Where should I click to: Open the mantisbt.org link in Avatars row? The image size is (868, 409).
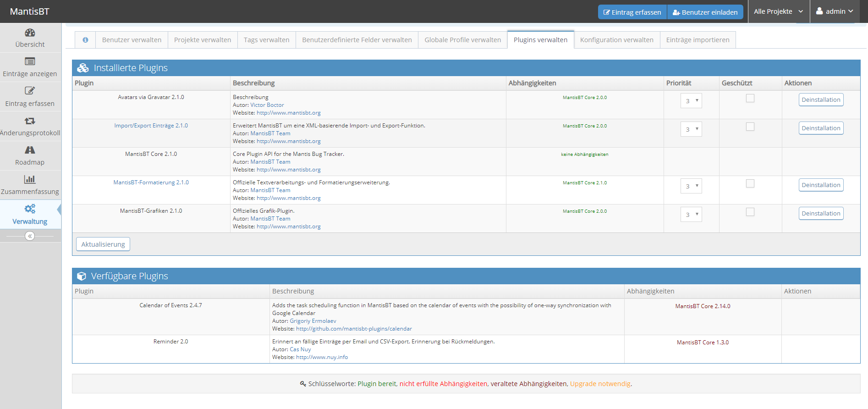point(289,113)
